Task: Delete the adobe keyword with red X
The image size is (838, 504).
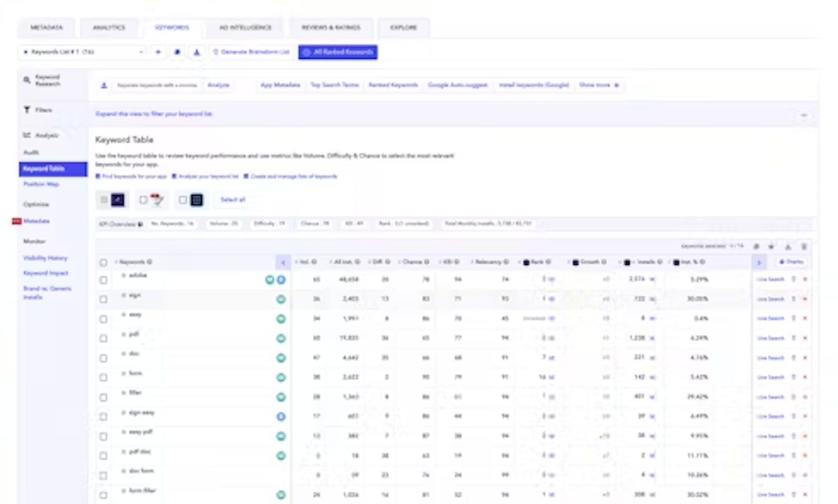Action: point(805,279)
